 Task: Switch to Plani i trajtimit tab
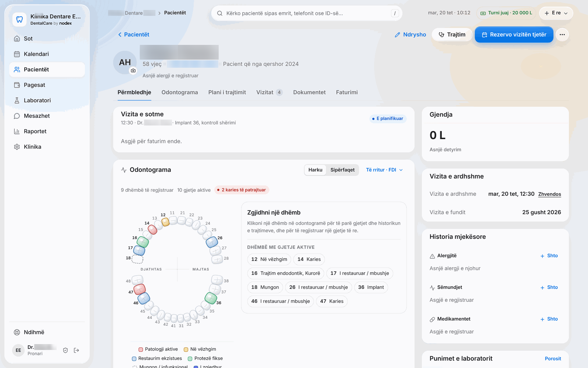227,92
